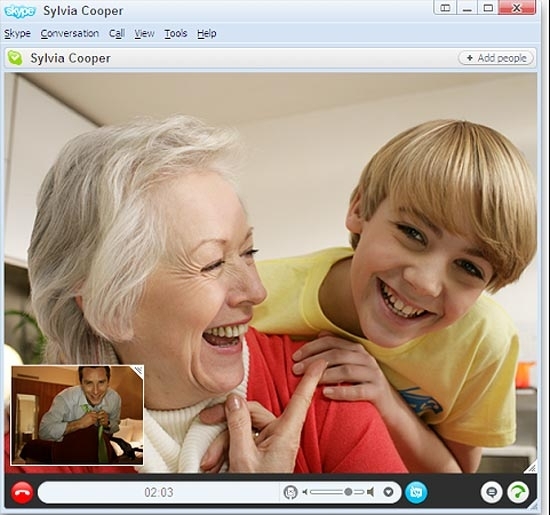Toggle video with the blue camera button
The height and width of the screenshot is (515, 550).
pos(416,492)
